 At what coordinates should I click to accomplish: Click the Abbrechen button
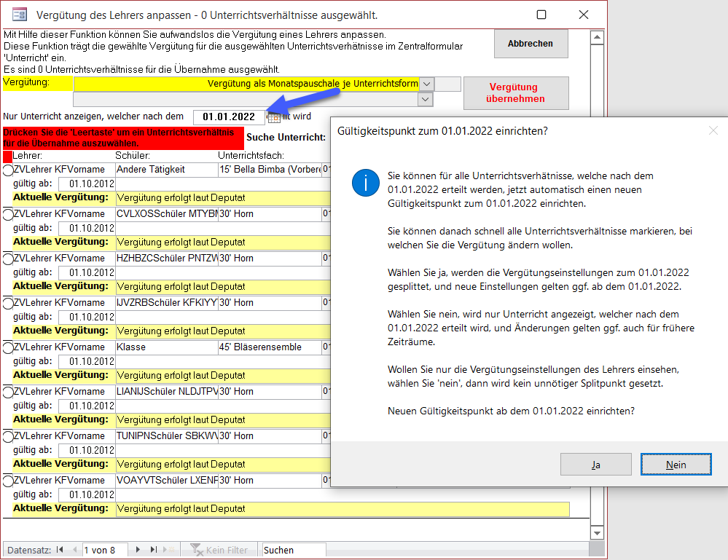click(x=530, y=44)
